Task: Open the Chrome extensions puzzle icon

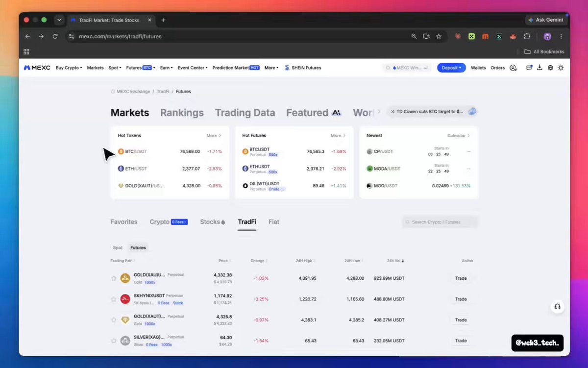Action: (x=527, y=36)
